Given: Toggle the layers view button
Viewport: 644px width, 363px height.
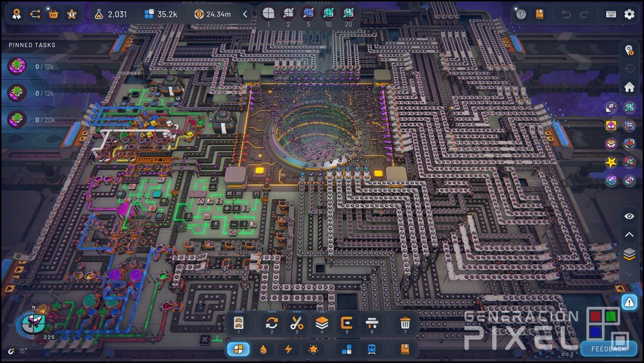Looking at the screenshot, I should point(629,253).
